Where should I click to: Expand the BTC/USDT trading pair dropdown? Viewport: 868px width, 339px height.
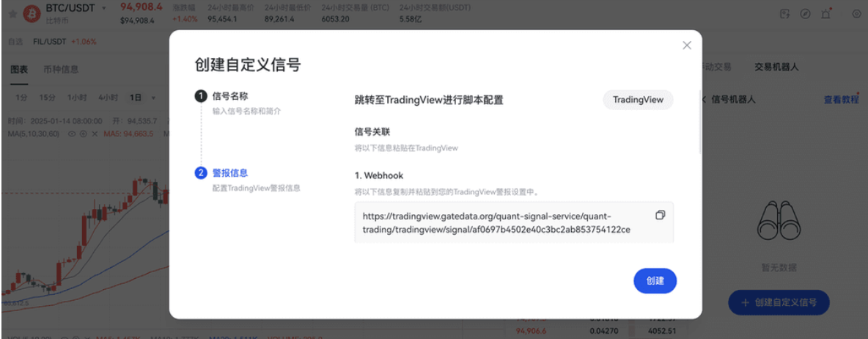(104, 8)
